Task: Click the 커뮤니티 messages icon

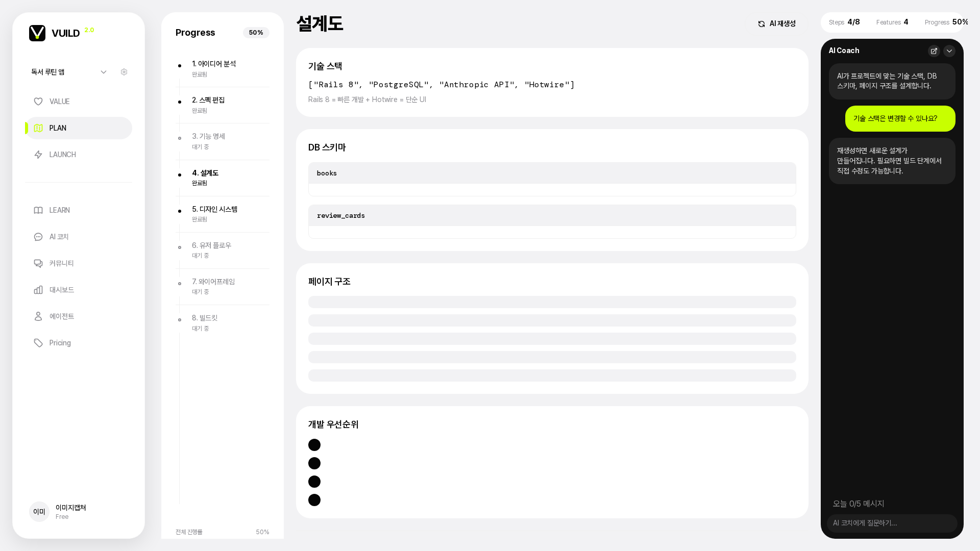Action: click(38, 263)
